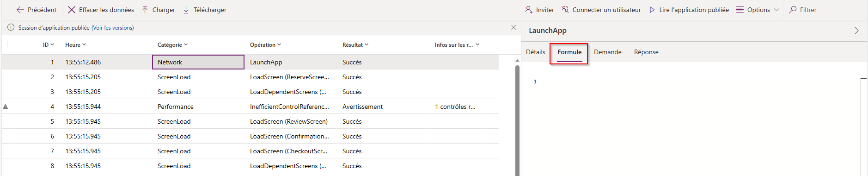
Task: Click the scrollbar up arrow of the table
Action: click(517, 61)
